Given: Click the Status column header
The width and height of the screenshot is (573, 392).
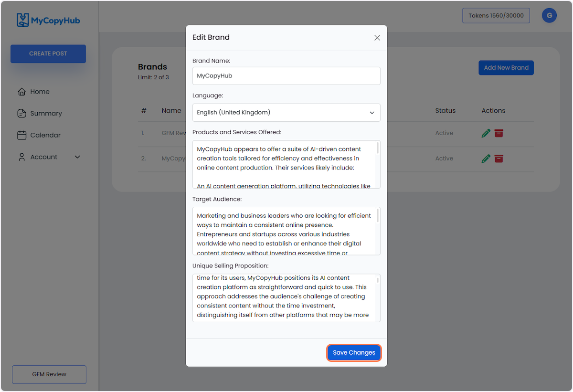Looking at the screenshot, I should click(445, 110).
